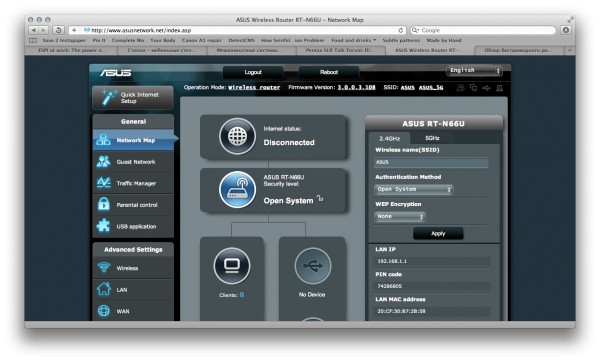Open Save 2 Instapaper bookmark
Image resolution: width=600 pixels, height=362 pixels.
(x=64, y=40)
